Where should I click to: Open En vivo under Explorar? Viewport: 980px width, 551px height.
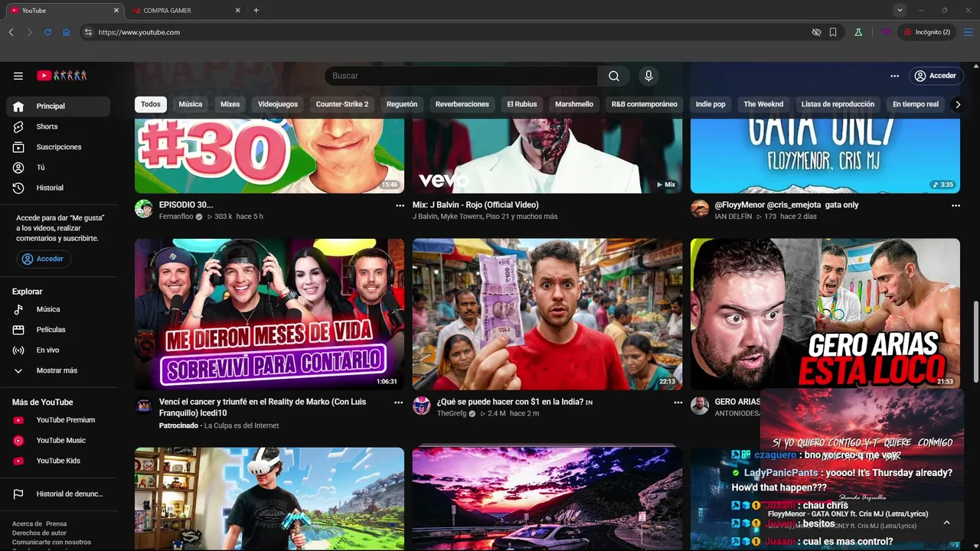click(x=58, y=350)
